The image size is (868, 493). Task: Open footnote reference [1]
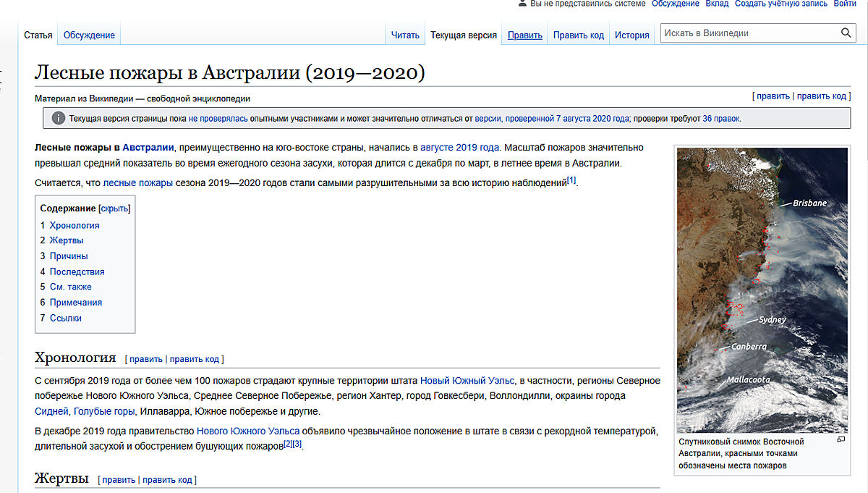[571, 181]
